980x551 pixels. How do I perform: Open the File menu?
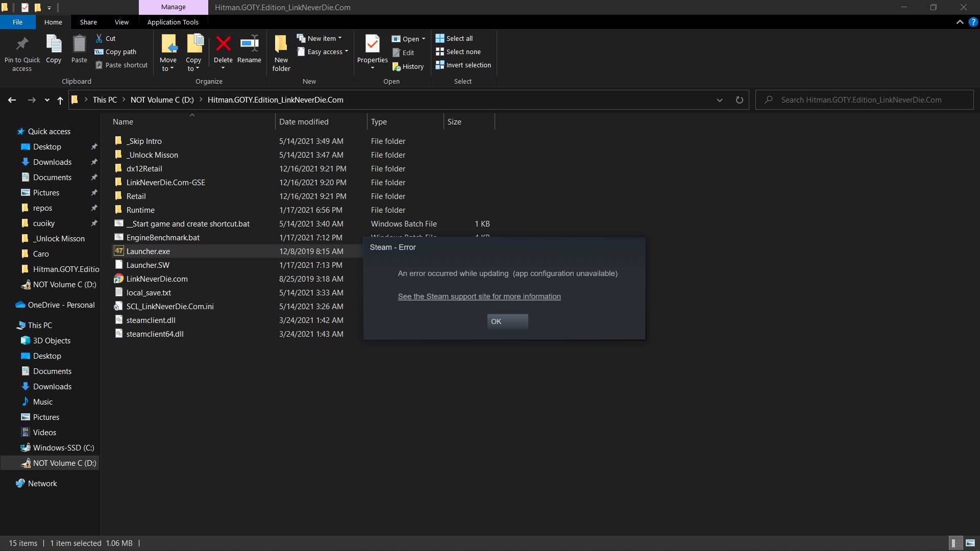pos(17,22)
